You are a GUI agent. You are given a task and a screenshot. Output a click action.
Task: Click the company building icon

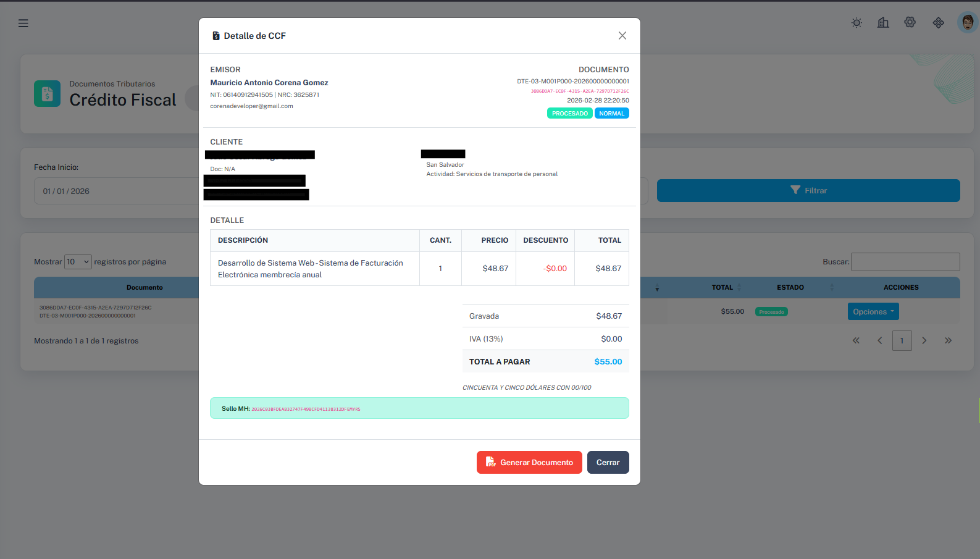coord(883,23)
